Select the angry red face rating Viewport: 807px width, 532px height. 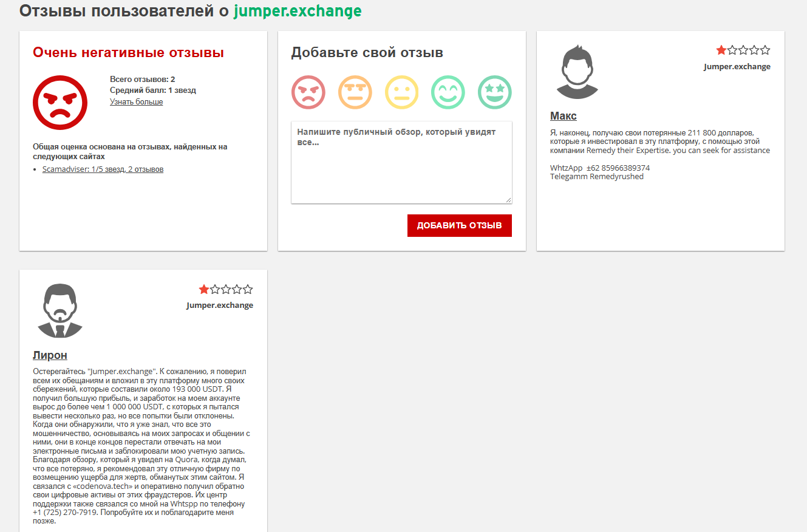(x=308, y=92)
